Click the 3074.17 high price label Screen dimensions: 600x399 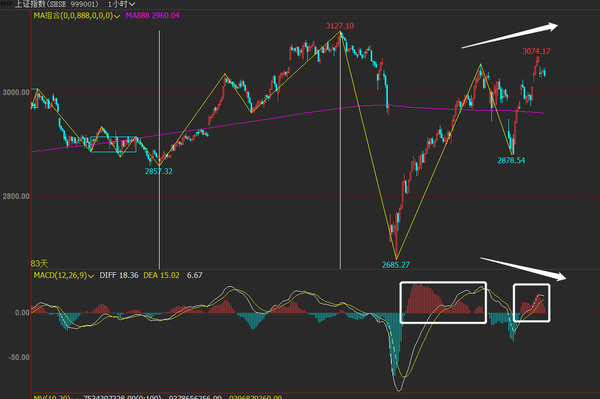536,51
